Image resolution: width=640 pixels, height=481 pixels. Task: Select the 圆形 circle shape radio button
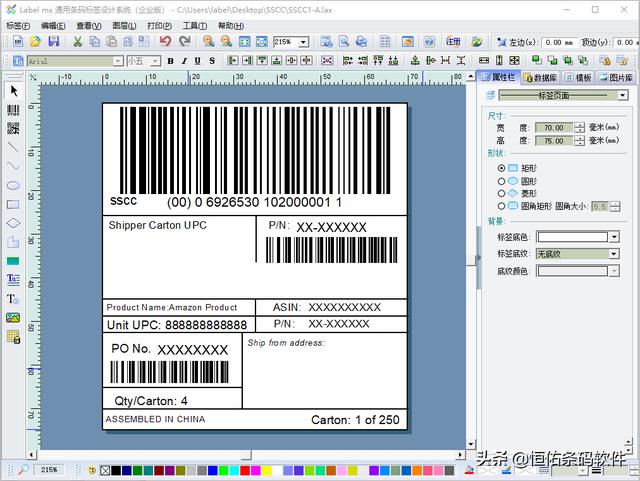pos(501,181)
